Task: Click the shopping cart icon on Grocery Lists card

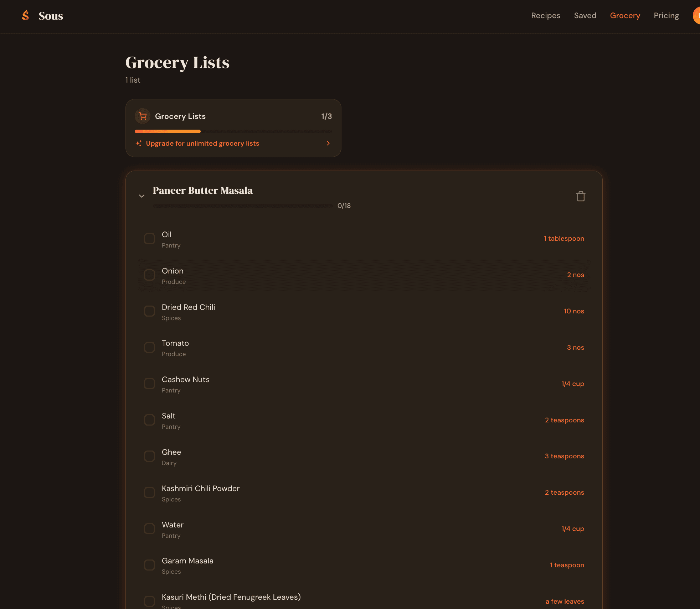Action: tap(143, 116)
